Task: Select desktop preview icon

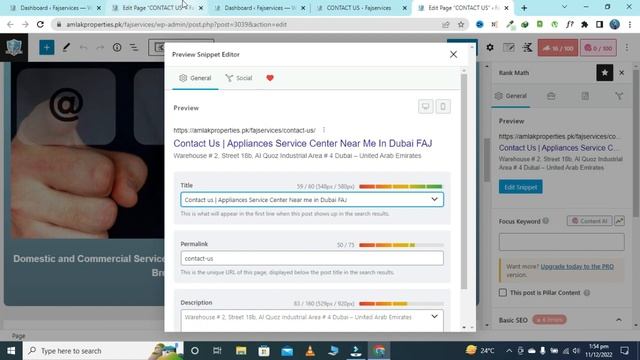Action: point(425,107)
